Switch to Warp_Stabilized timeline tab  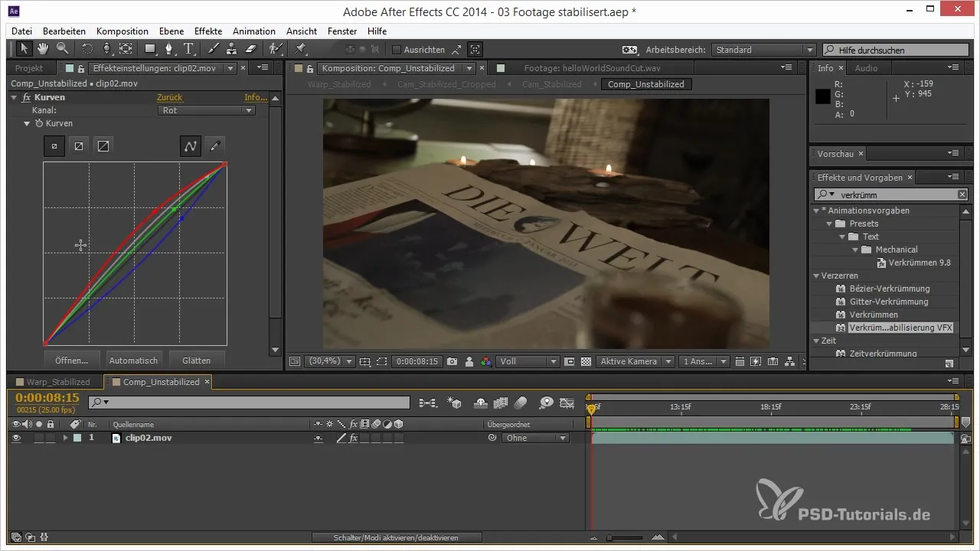58,382
